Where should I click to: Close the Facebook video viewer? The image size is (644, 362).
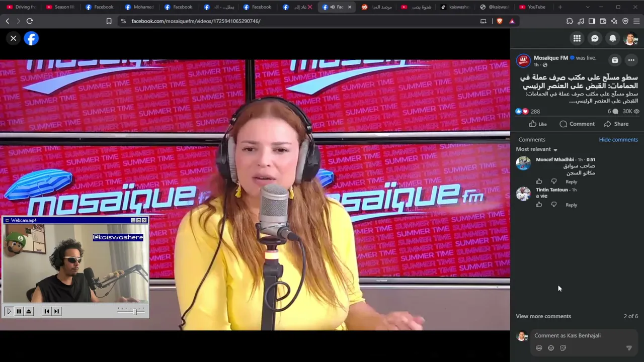point(14,38)
